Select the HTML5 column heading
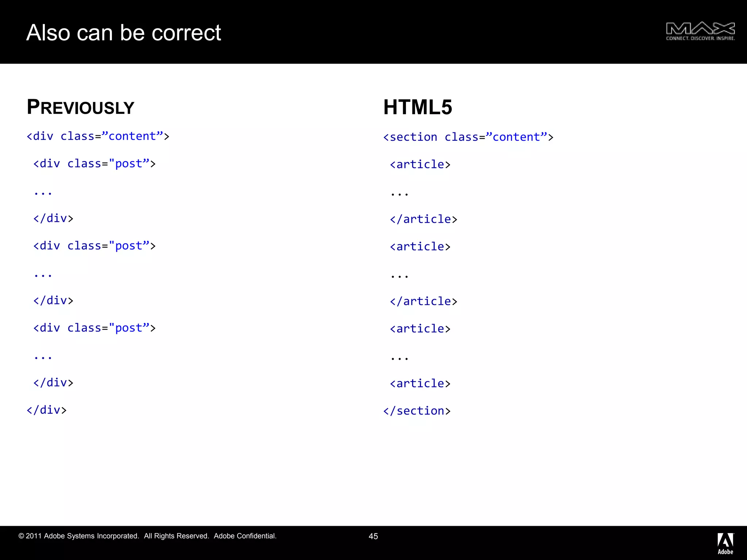747x560 pixels. click(x=418, y=107)
